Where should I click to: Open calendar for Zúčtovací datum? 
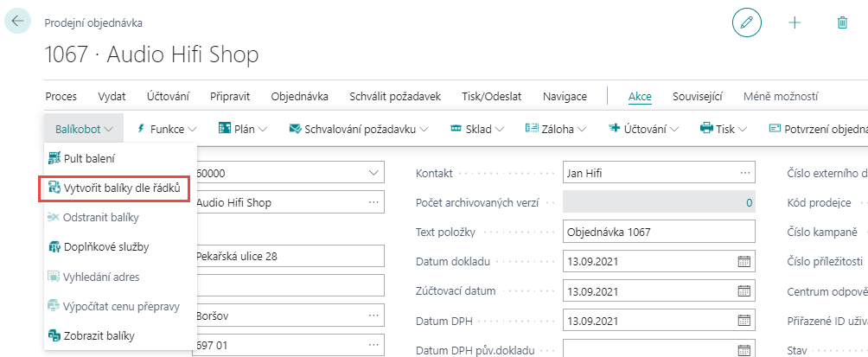[744, 291]
